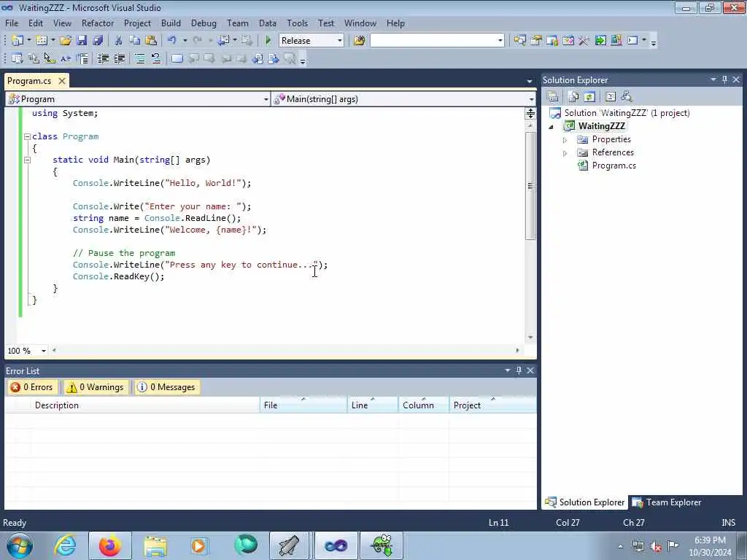This screenshot has height=560, width=747.
Task: Click the Save All icon
Action: coord(98,41)
